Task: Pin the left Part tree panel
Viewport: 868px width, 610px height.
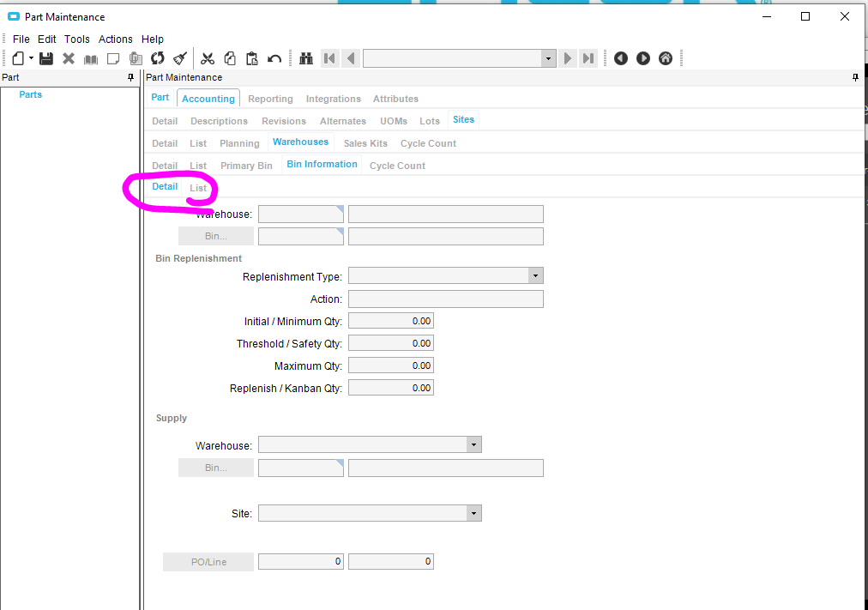Action: coord(130,77)
